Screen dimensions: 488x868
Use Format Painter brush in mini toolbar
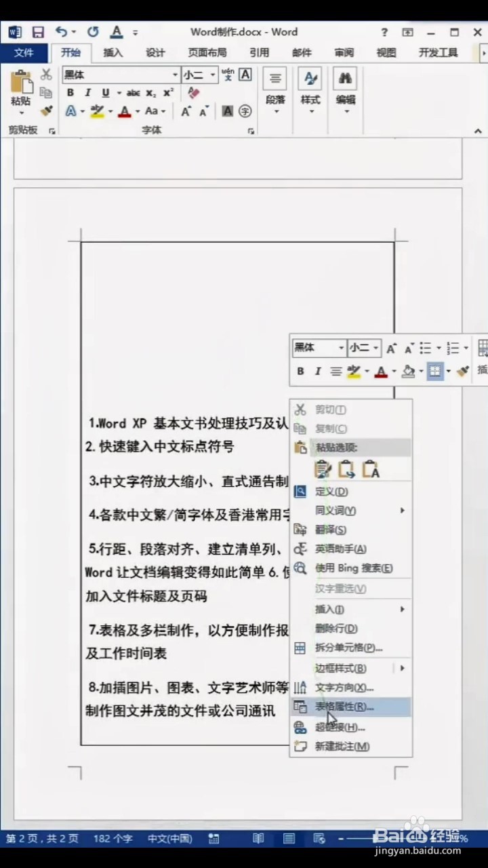[464, 371]
